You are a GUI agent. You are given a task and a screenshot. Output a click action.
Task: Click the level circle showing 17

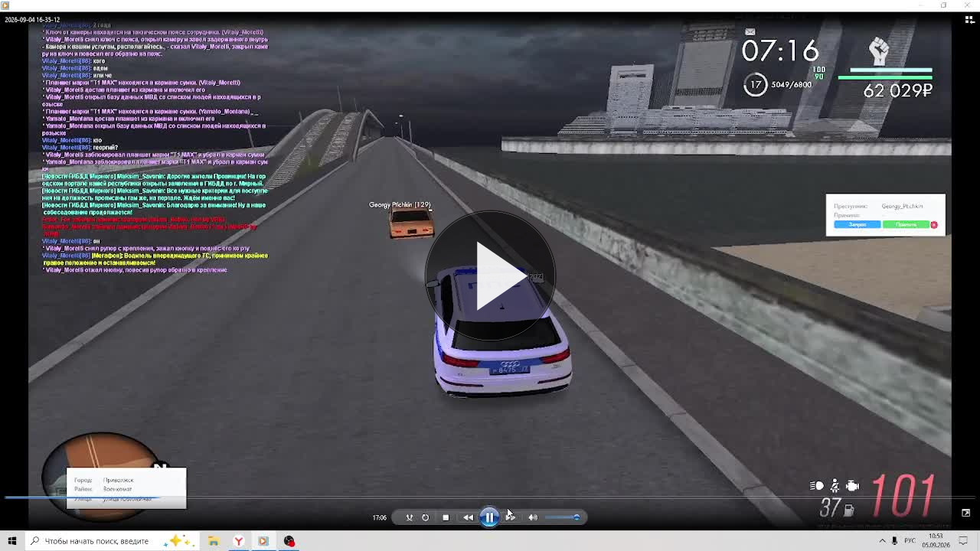tap(756, 85)
